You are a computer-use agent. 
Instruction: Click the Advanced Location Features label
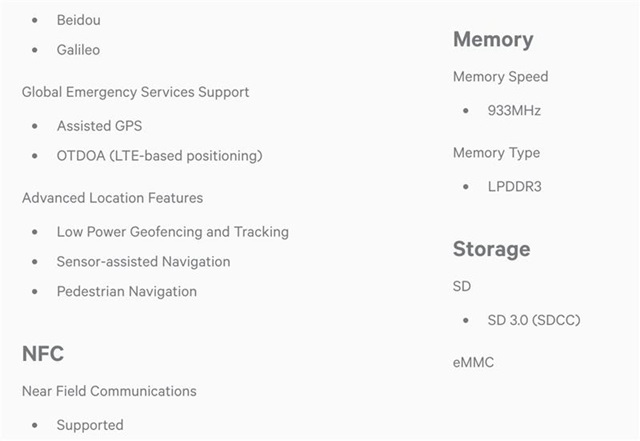pyautogui.click(x=112, y=198)
